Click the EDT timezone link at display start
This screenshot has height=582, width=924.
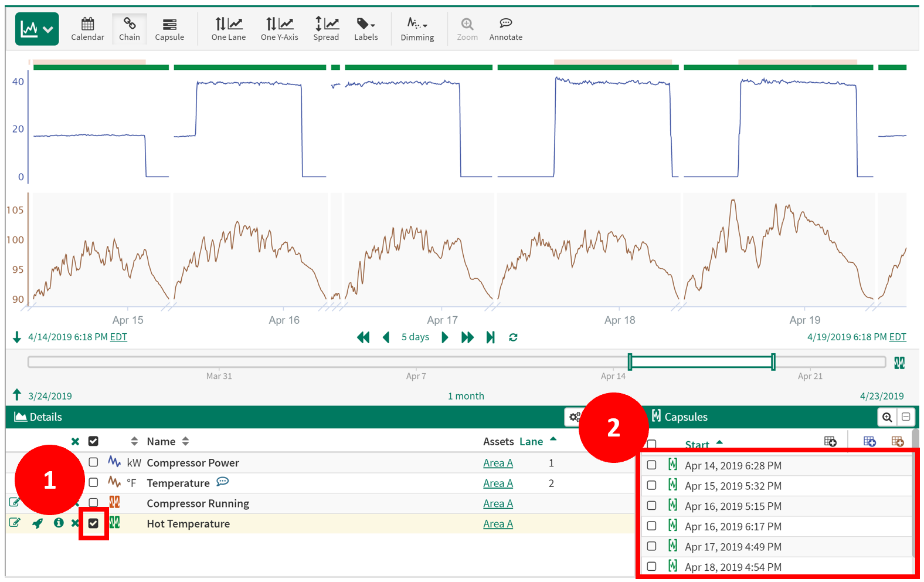[118, 337]
